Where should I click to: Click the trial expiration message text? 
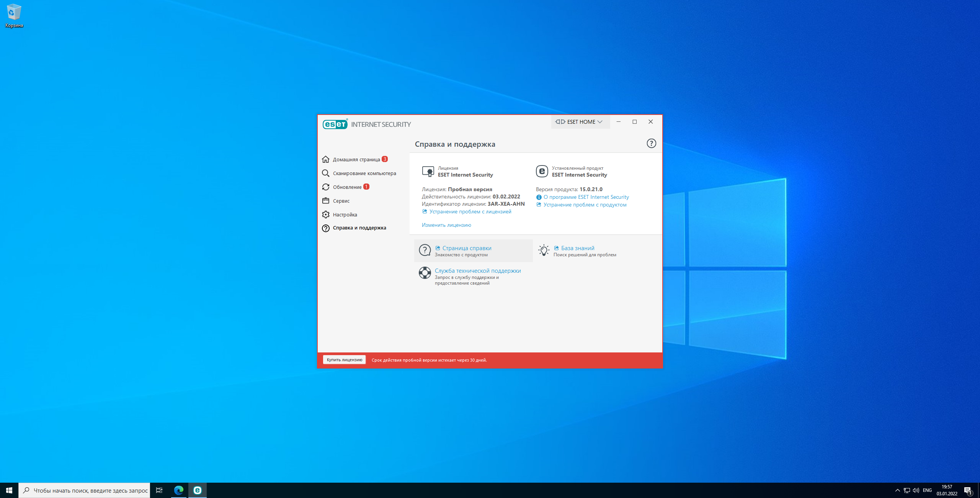[x=429, y=360]
